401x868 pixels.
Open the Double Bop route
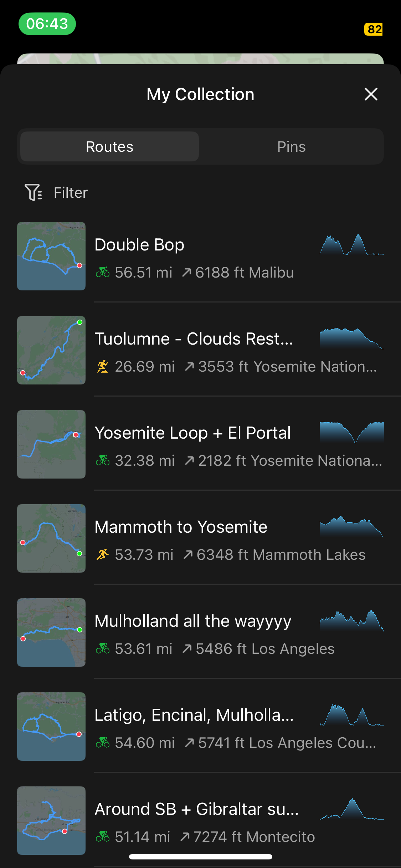pyautogui.click(x=200, y=256)
